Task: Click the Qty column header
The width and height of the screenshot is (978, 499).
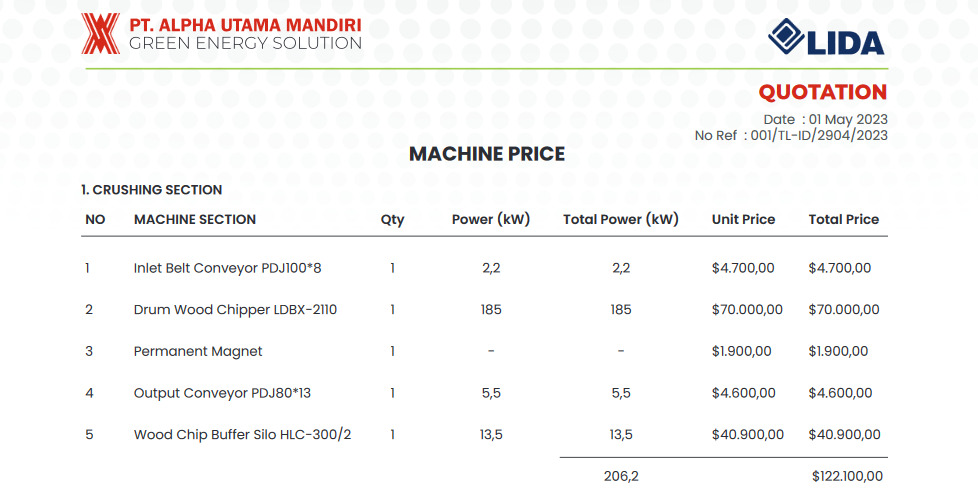Action: click(x=392, y=220)
